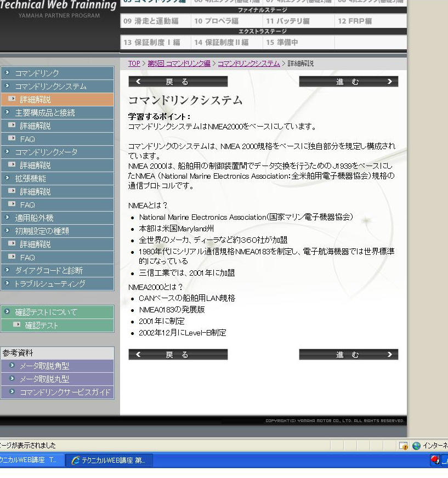This screenshot has height=478, width=448.
Task: Click 本部は米国Maryland州 bullet text
Action: click(176, 229)
